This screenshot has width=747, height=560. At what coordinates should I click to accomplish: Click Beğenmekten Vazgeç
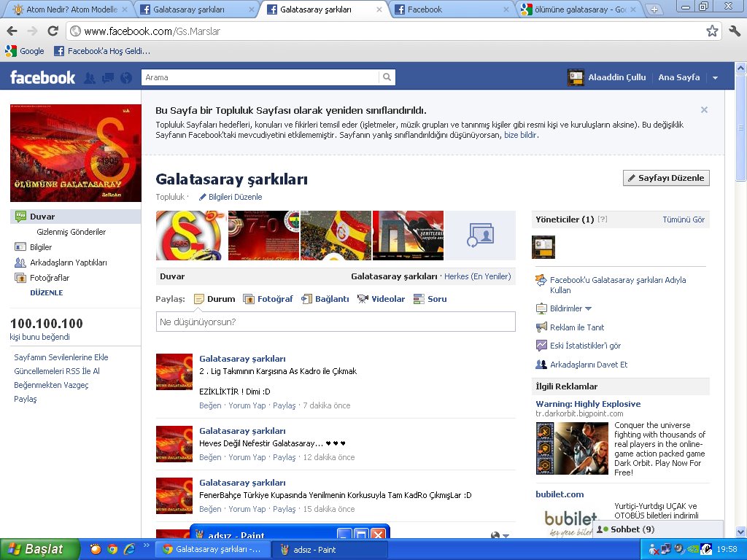click(51, 385)
